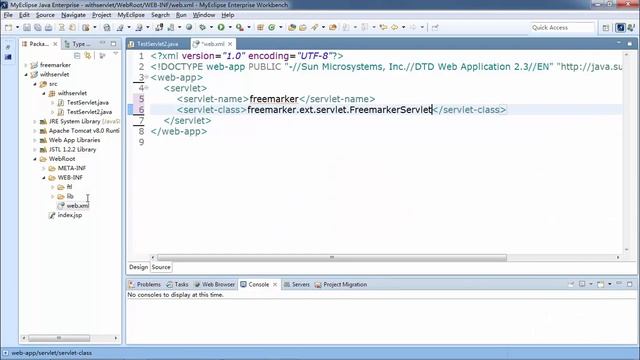Close the web.xml editor tab
640x360 pixels.
point(230,44)
